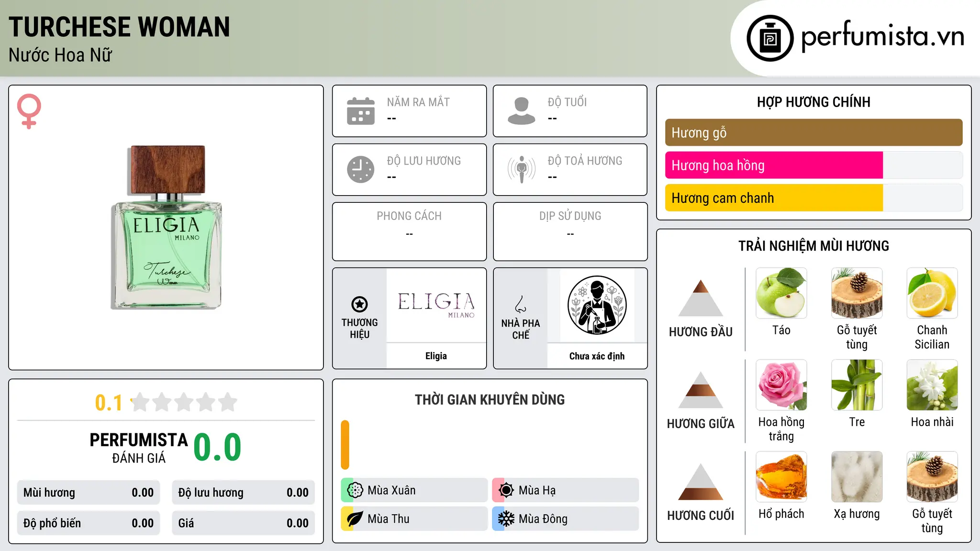Click the person icon beside Độ Tuổi
This screenshot has height=551, width=980.
(x=522, y=111)
